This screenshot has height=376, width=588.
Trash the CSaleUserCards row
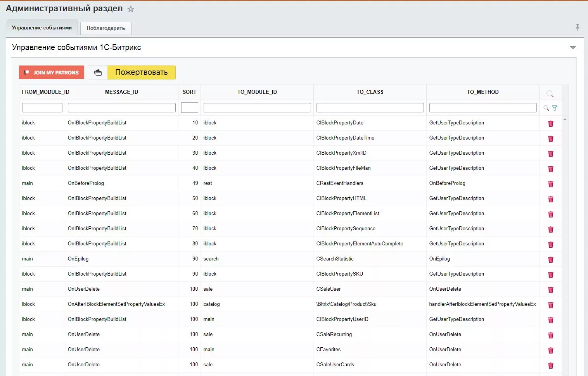pyautogui.click(x=550, y=366)
